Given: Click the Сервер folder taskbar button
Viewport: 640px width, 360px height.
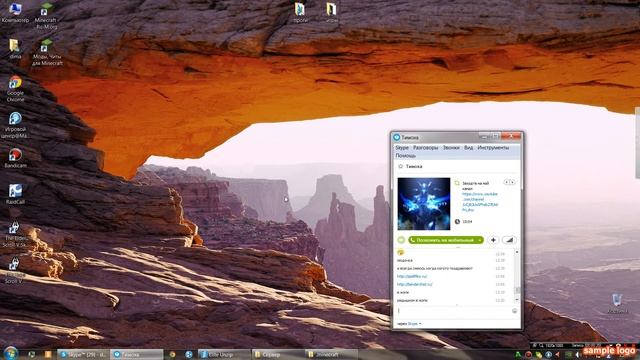Looking at the screenshot, I should pyautogui.click(x=278, y=354).
